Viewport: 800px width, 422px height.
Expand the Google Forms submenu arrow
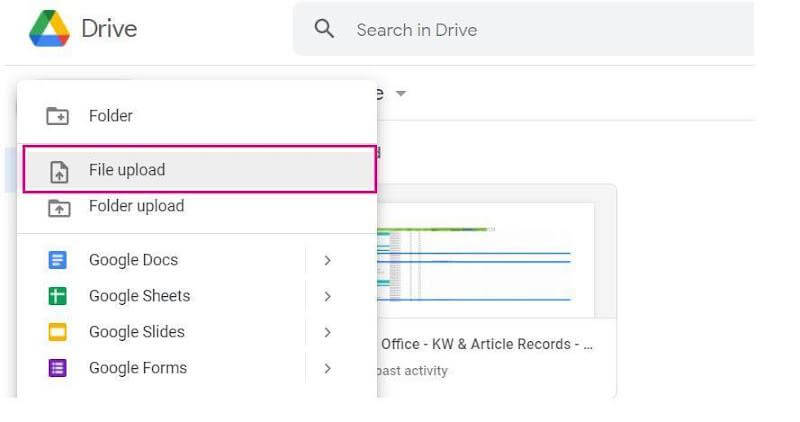(327, 368)
